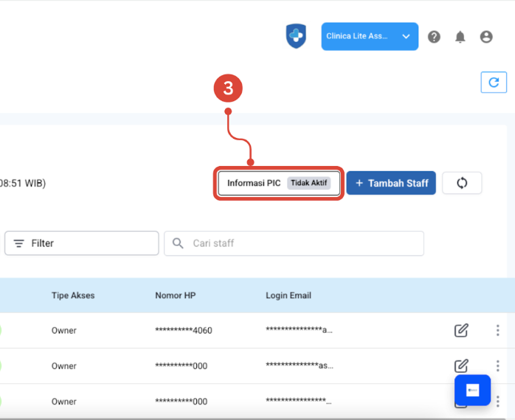Screen dimensions: 515x420
Task: Open the Filter staff control
Action: tap(81, 243)
